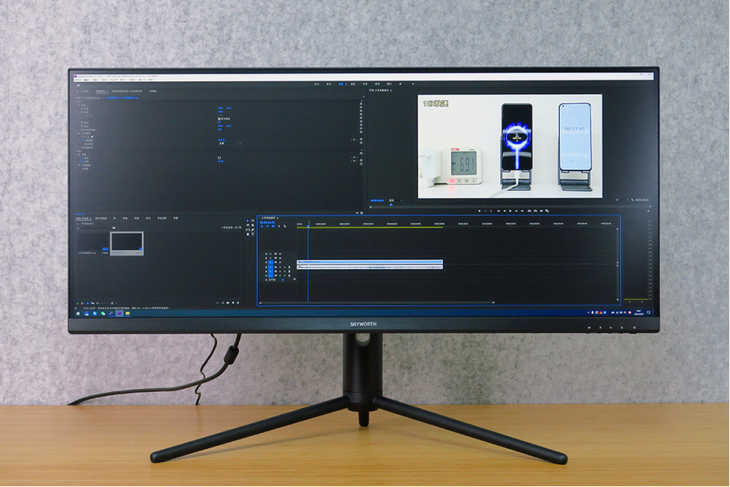730x487 pixels.
Task: Toggle the checkbox in Effect Controls properties
Action: pyautogui.click(x=219, y=119)
